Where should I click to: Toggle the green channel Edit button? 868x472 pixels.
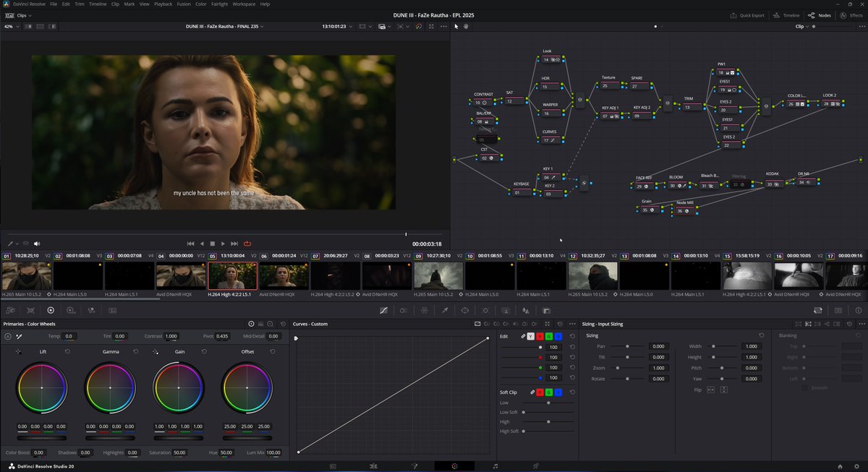tap(549, 336)
